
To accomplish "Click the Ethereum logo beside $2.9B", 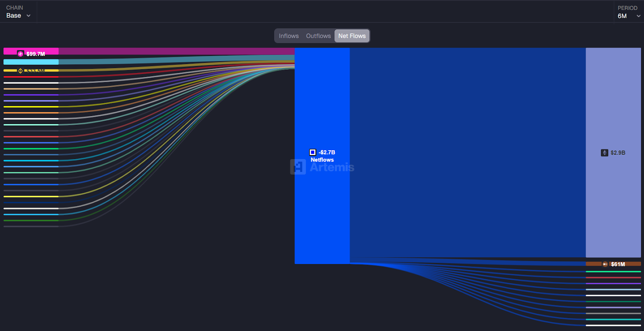I will [x=605, y=153].
